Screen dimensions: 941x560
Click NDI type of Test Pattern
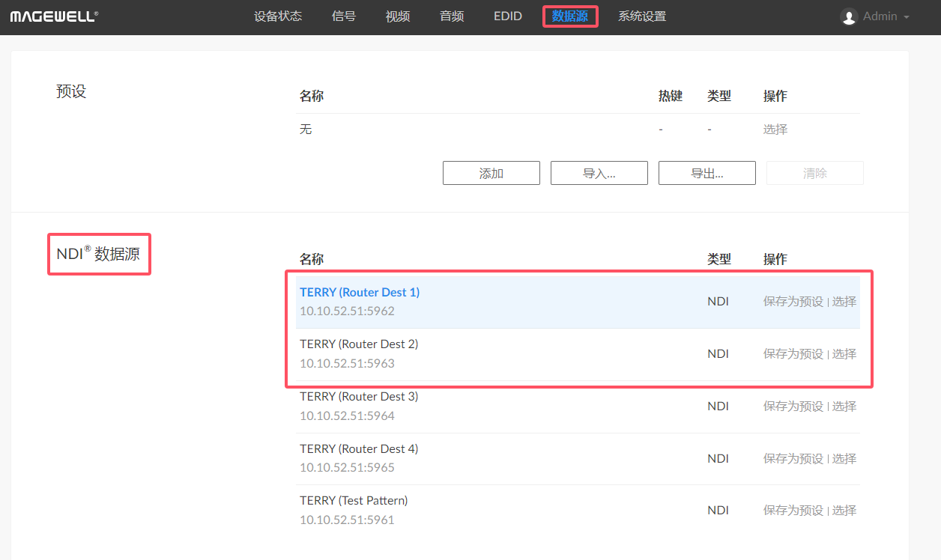pos(718,511)
